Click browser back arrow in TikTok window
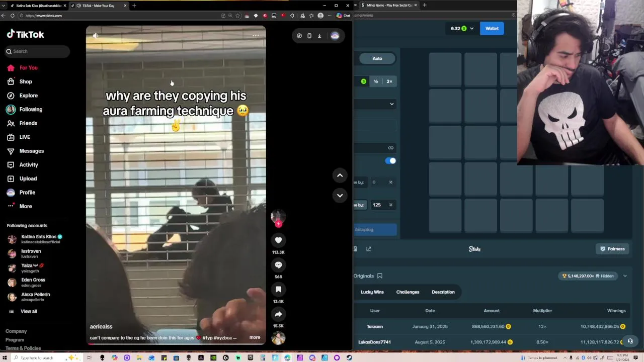This screenshot has width=644, height=362. (4, 16)
